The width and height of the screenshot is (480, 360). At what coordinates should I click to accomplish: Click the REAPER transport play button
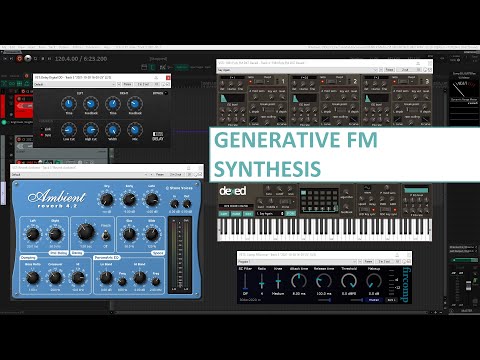point(28,59)
